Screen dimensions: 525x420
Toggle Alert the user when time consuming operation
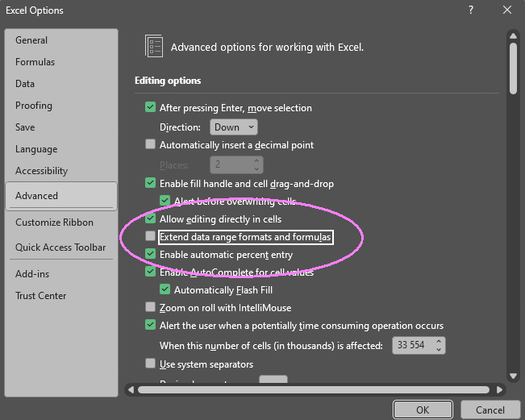click(150, 325)
